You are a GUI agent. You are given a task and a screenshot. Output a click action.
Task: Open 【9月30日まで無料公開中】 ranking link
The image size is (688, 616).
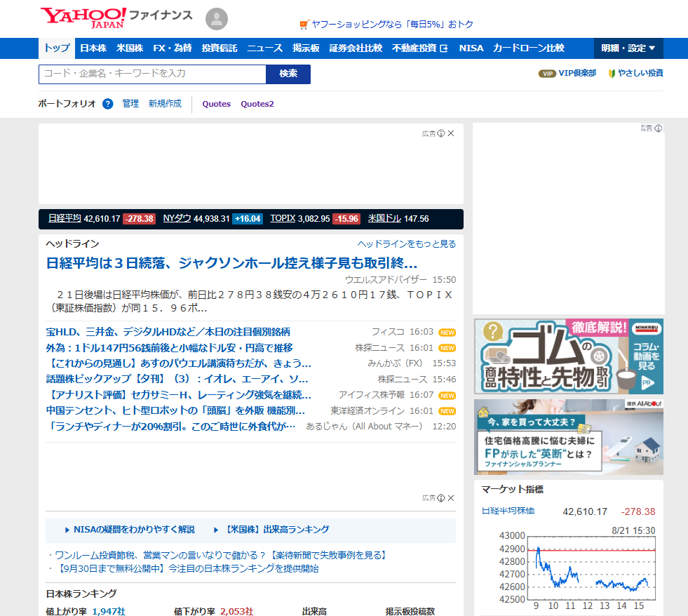click(188, 569)
